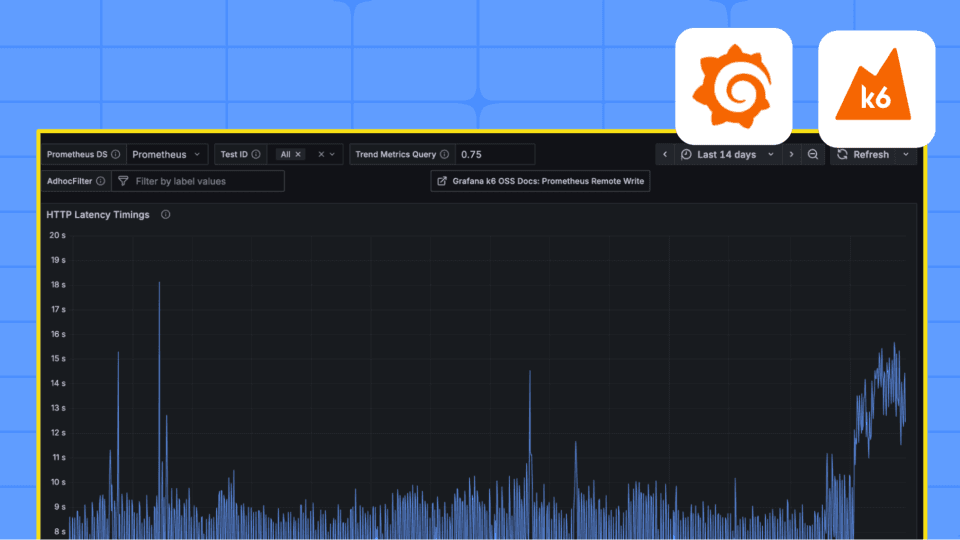
Task: Click the Trend Metrics Query label
Action: pos(396,154)
